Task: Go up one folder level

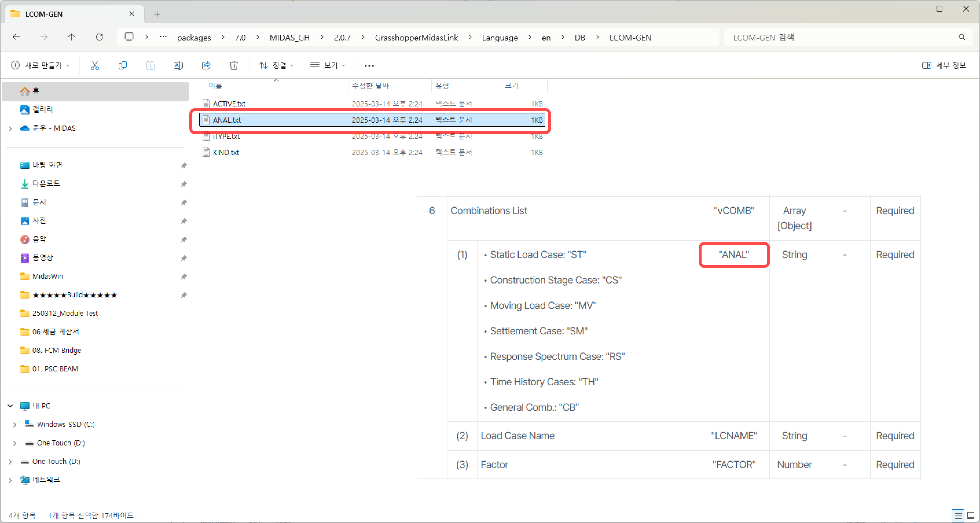Action: pyautogui.click(x=71, y=37)
